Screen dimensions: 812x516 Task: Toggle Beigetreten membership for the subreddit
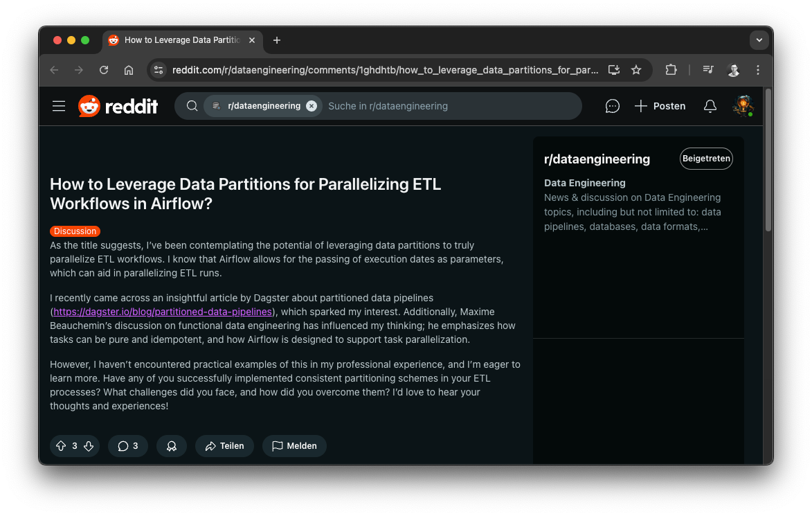coord(705,159)
